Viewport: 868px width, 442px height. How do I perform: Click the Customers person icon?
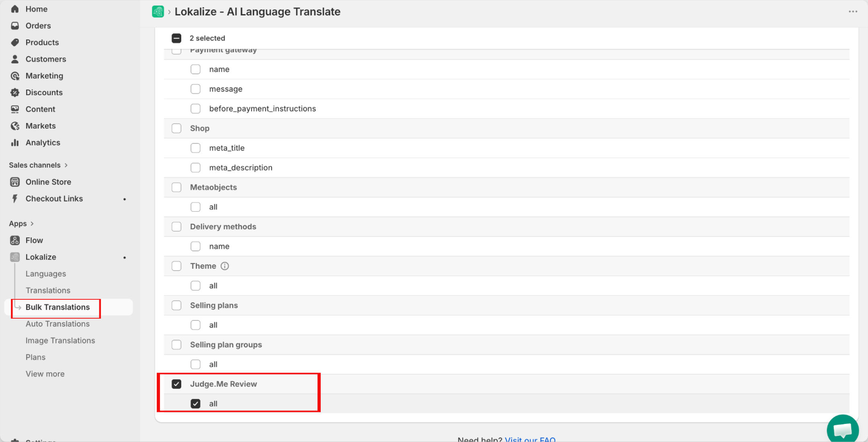(x=15, y=59)
